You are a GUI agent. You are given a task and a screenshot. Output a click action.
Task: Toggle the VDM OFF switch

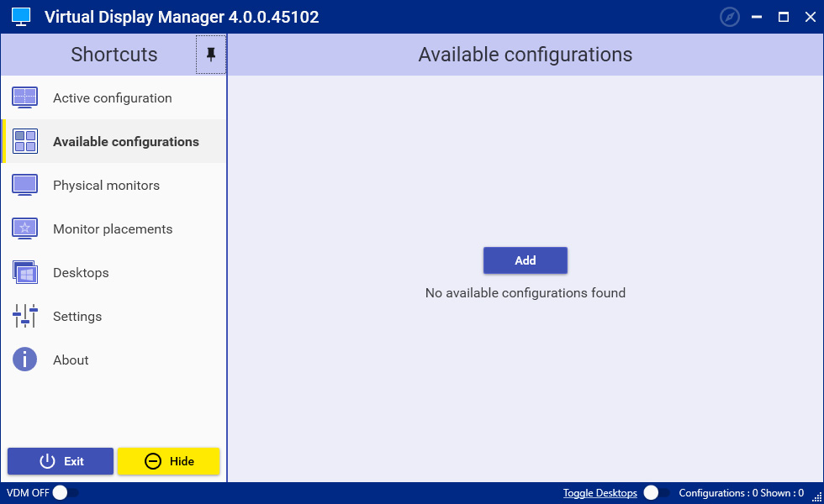pos(66,492)
